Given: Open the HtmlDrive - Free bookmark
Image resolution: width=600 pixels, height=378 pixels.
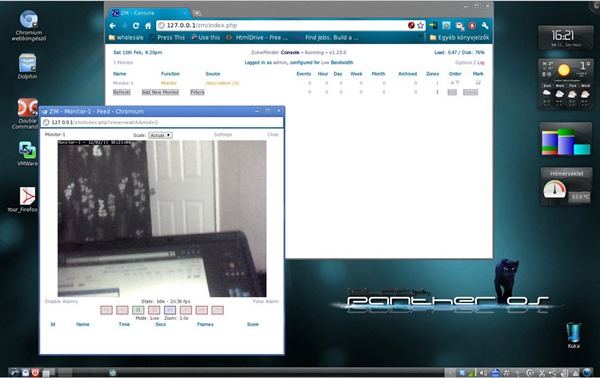Looking at the screenshot, I should pyautogui.click(x=257, y=37).
